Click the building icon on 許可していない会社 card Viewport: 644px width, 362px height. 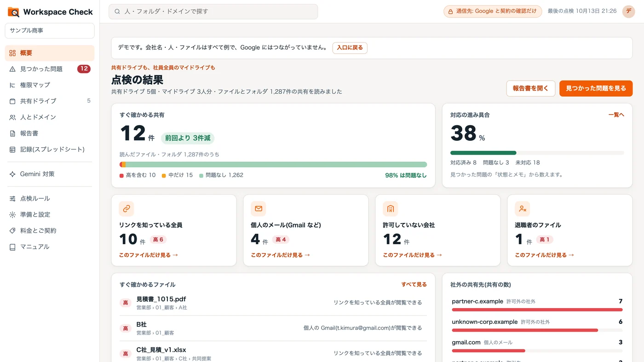click(391, 209)
